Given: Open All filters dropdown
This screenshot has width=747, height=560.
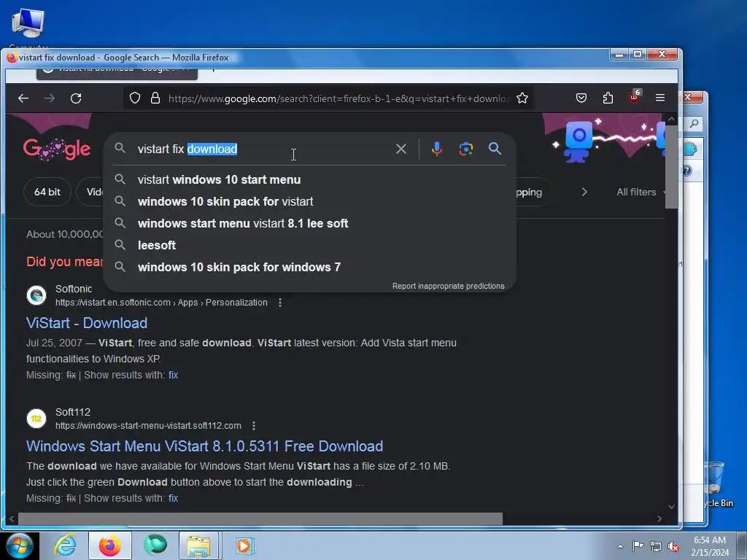Looking at the screenshot, I should (x=640, y=192).
